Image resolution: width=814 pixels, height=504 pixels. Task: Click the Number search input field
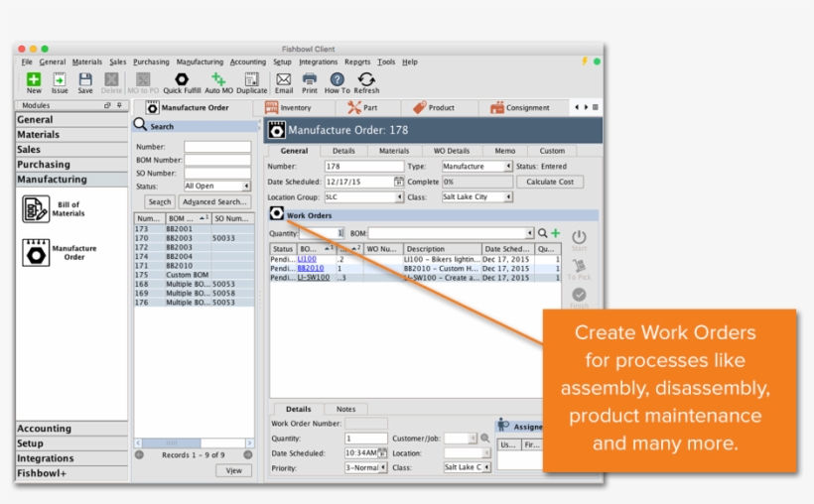[x=217, y=147]
